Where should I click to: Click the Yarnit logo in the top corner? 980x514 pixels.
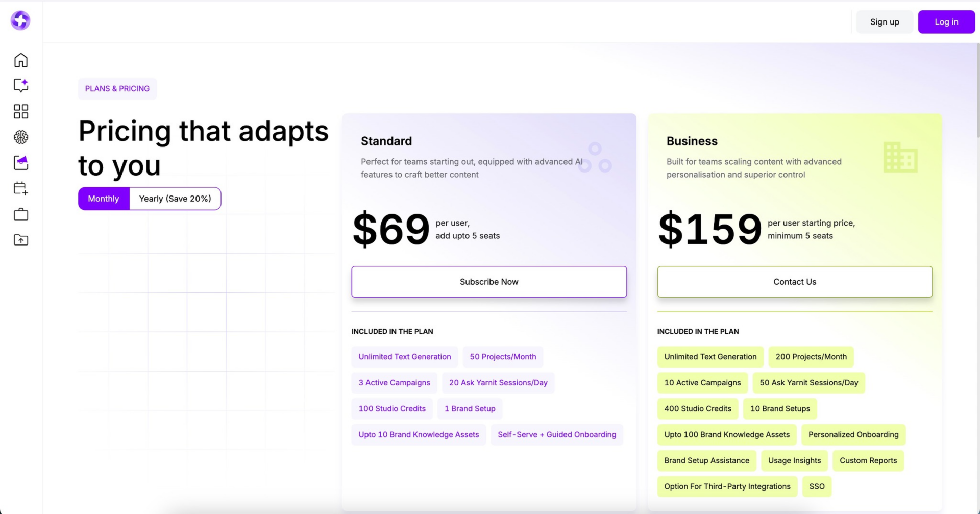tap(20, 20)
